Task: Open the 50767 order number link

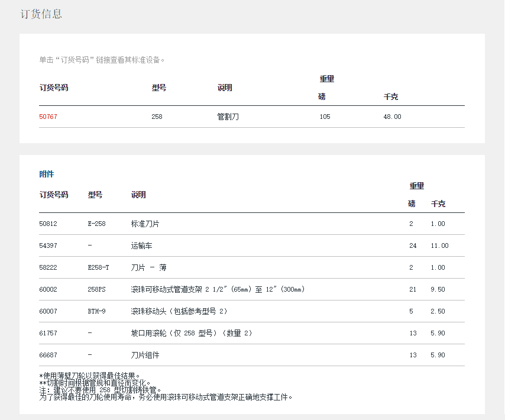Action: [48, 117]
